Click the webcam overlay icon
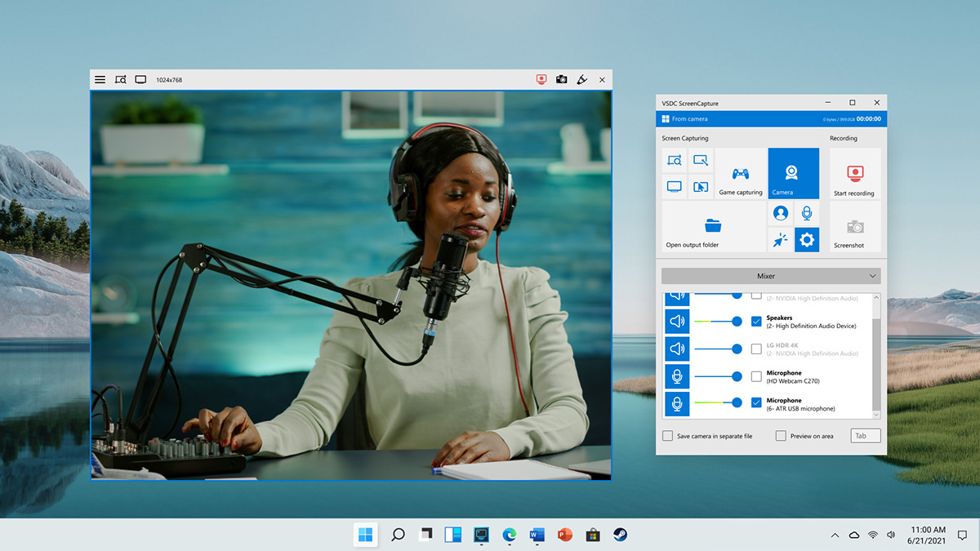980x551 pixels. (781, 213)
